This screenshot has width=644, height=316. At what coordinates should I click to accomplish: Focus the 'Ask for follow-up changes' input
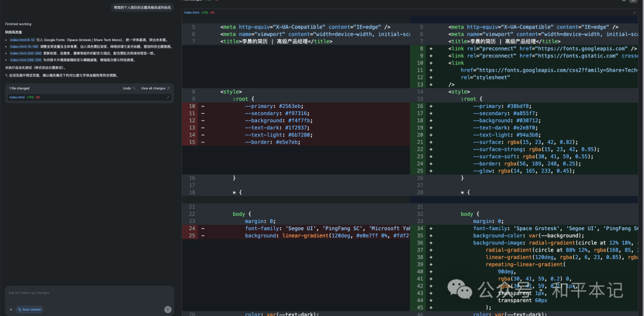[89, 293]
